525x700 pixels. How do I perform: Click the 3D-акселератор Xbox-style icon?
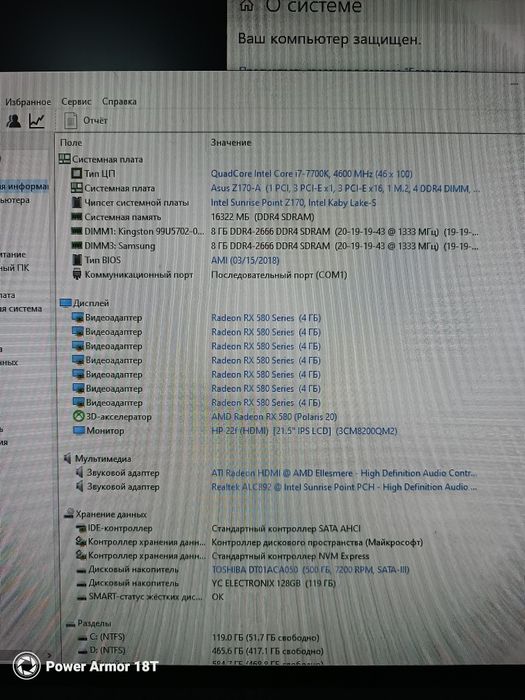[x=79, y=417]
